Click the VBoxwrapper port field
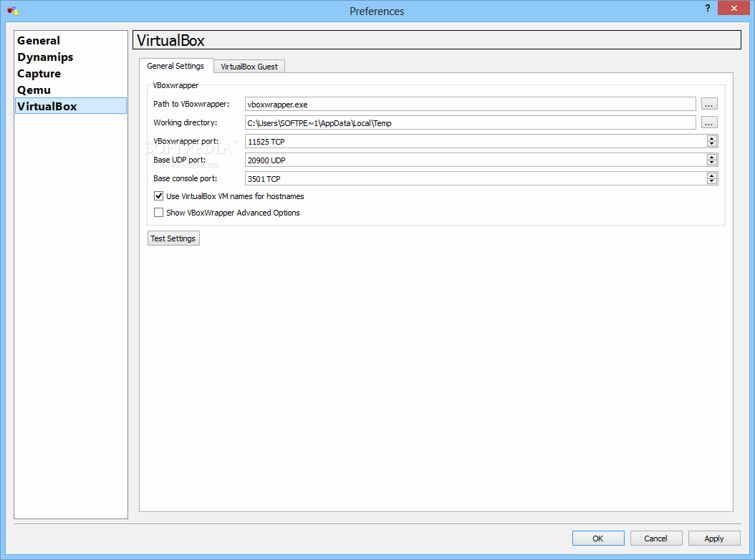The image size is (755, 560). pyautogui.click(x=476, y=142)
